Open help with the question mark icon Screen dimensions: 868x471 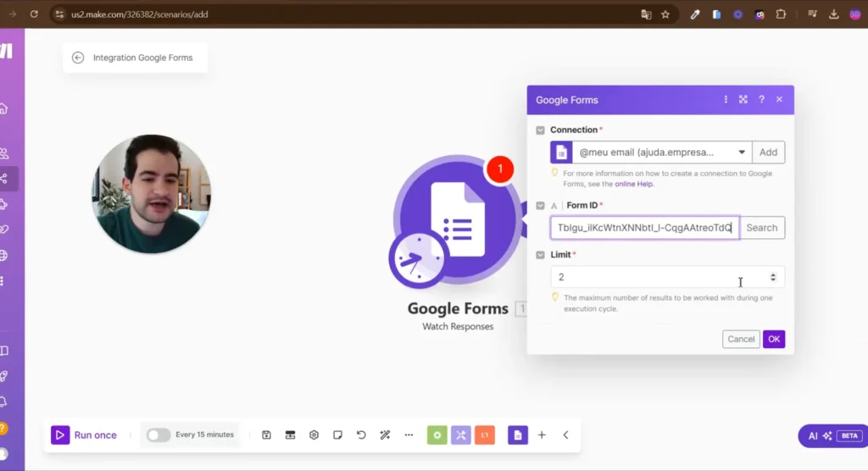click(761, 100)
